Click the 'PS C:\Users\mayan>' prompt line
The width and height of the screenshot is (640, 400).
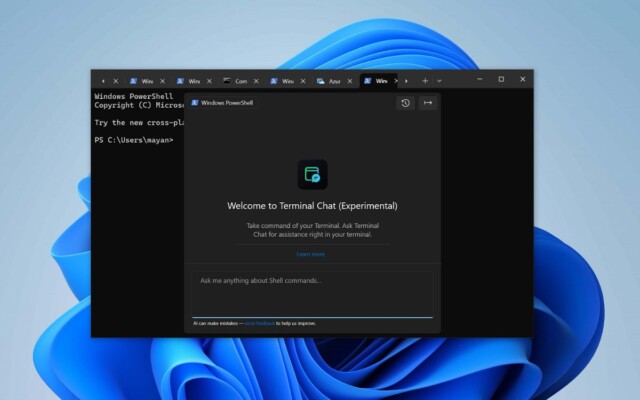coord(134,140)
